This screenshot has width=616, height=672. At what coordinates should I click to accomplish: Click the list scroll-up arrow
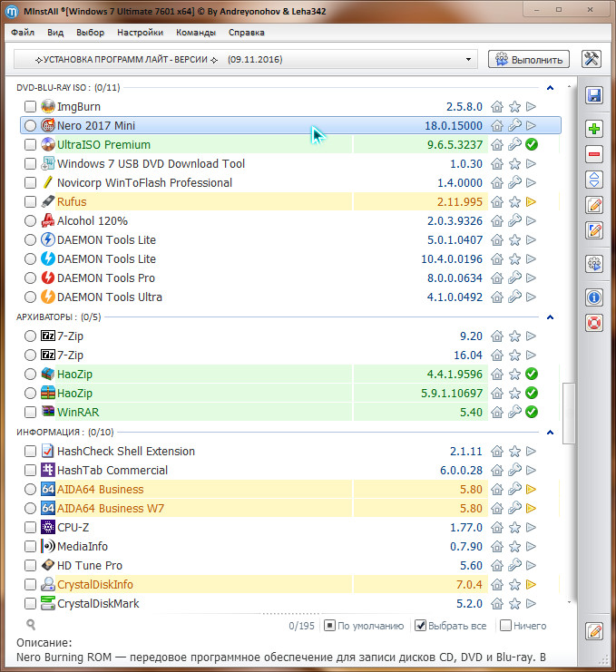tap(569, 86)
